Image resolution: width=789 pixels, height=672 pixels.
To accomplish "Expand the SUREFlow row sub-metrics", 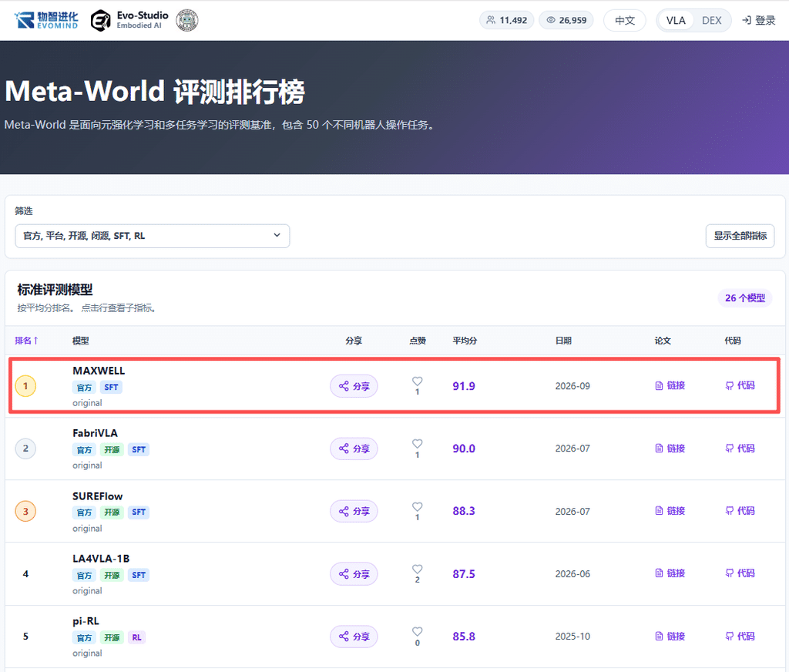I will [x=394, y=511].
